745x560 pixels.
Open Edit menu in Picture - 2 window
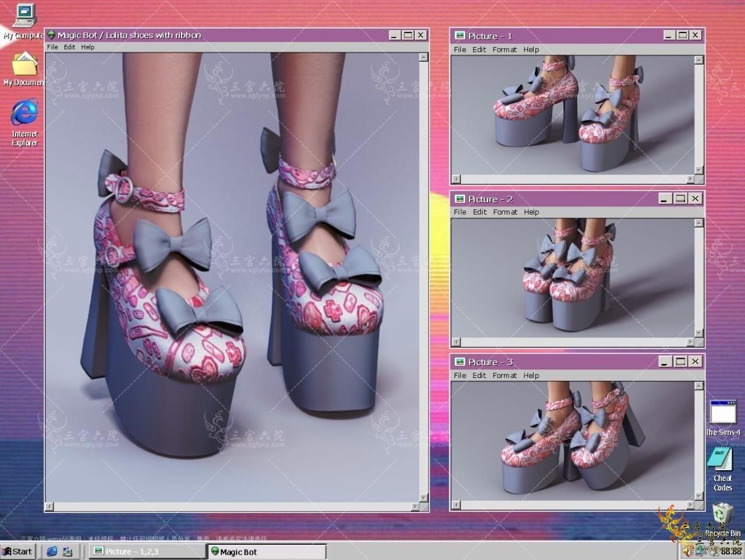pyautogui.click(x=479, y=212)
